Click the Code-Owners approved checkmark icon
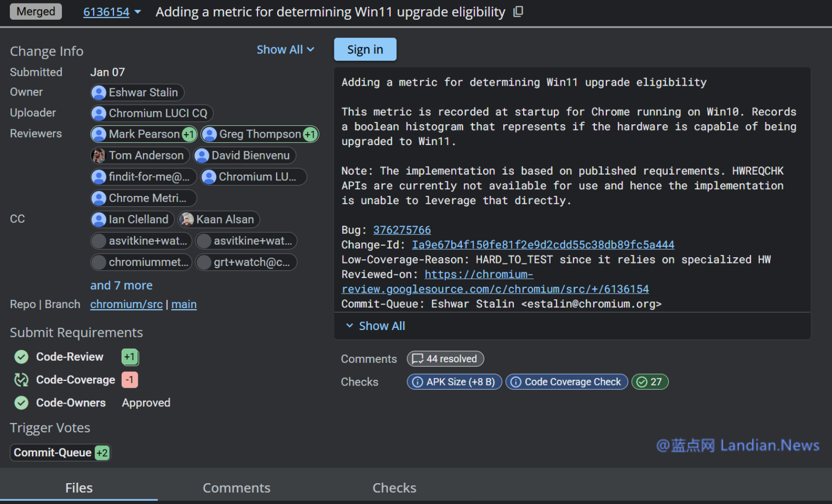The image size is (832, 504). click(21, 403)
